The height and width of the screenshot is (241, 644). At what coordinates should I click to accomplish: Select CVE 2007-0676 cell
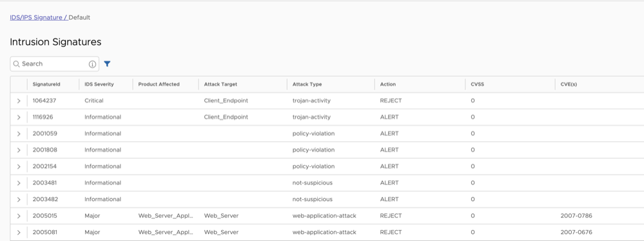click(576, 232)
